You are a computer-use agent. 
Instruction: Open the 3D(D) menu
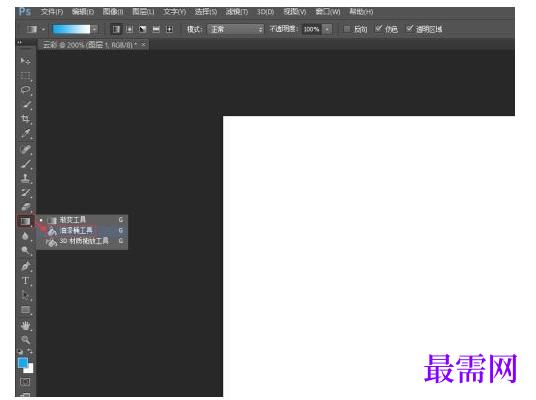(x=266, y=12)
